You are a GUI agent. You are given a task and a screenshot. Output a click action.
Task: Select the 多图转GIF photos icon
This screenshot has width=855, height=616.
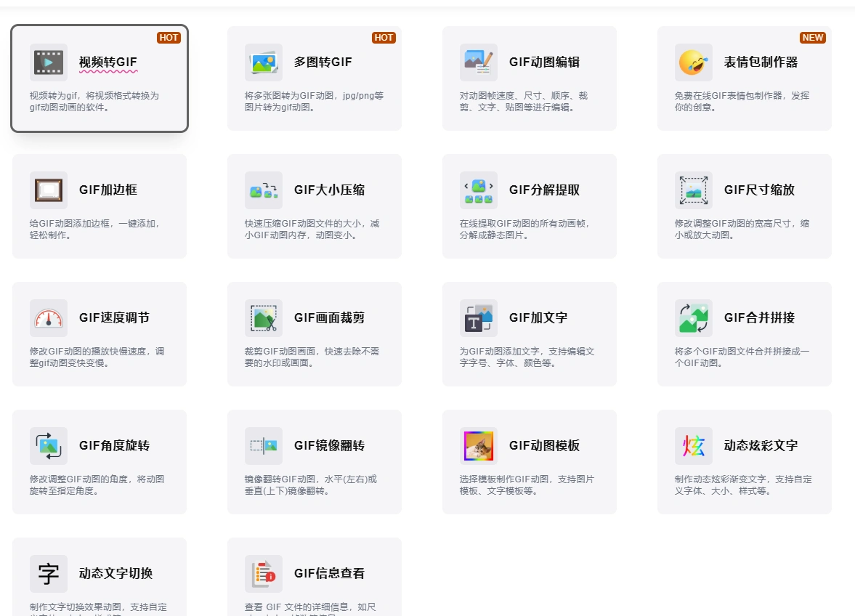click(x=263, y=62)
